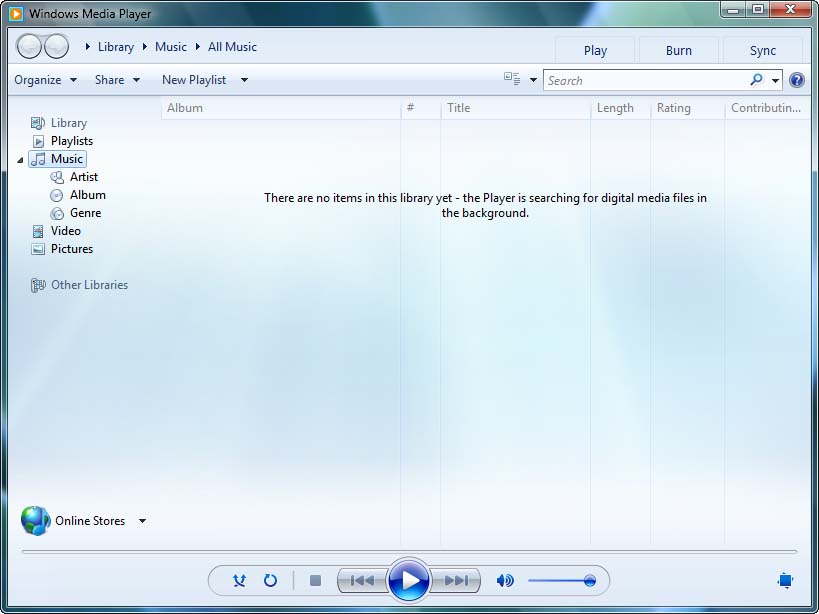Click the Stop playback button
Image resolution: width=819 pixels, height=614 pixels.
click(315, 580)
